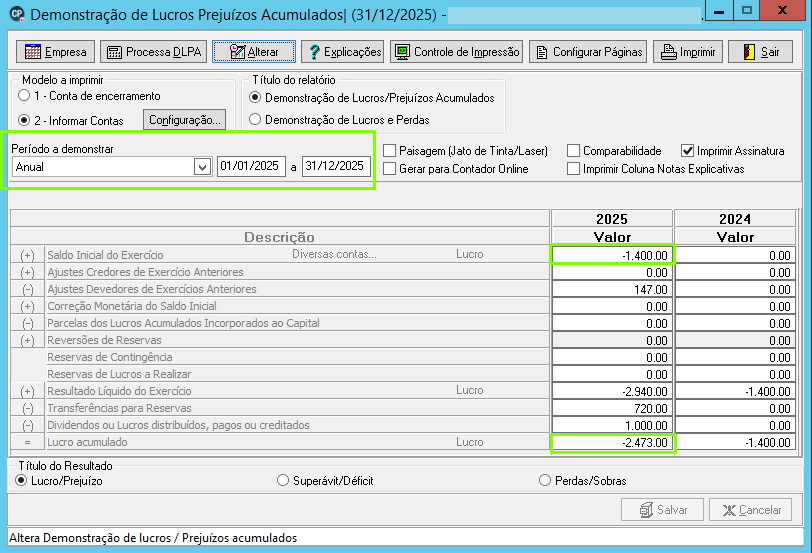This screenshot has height=553, width=812.
Task: Click 2024 Lucro acumulado value -1.400.00
Action: (x=735, y=443)
